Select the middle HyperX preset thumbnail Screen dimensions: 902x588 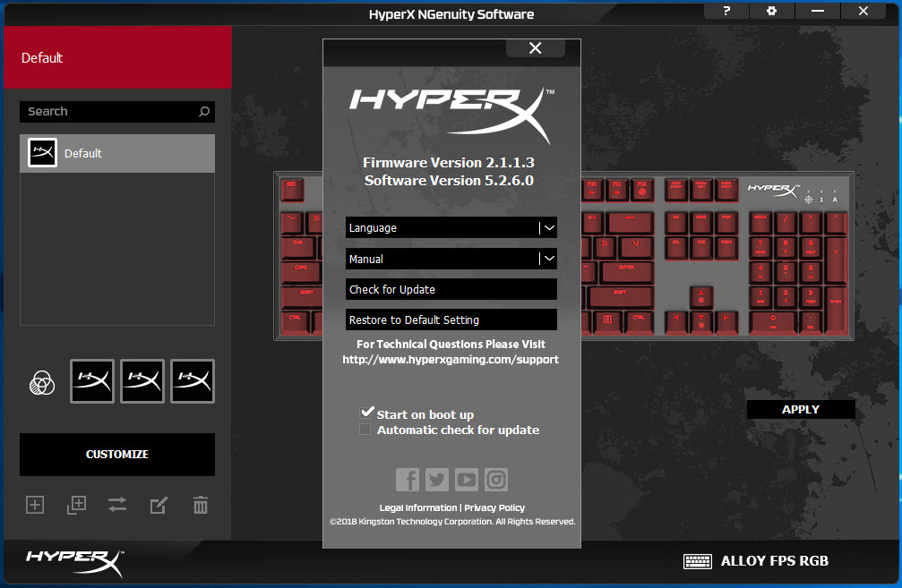pyautogui.click(x=142, y=381)
